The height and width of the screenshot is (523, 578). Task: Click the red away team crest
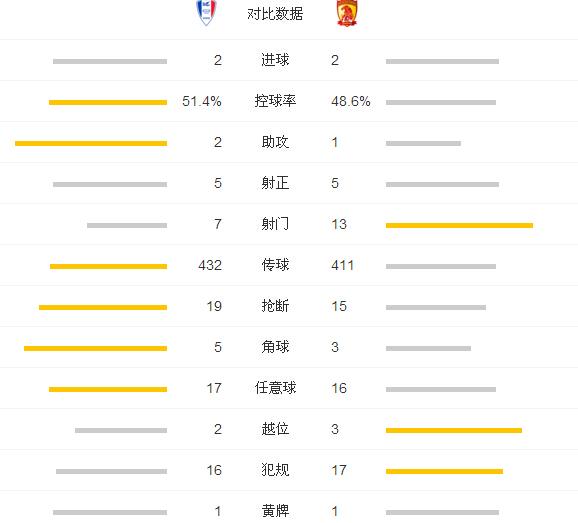(x=347, y=13)
